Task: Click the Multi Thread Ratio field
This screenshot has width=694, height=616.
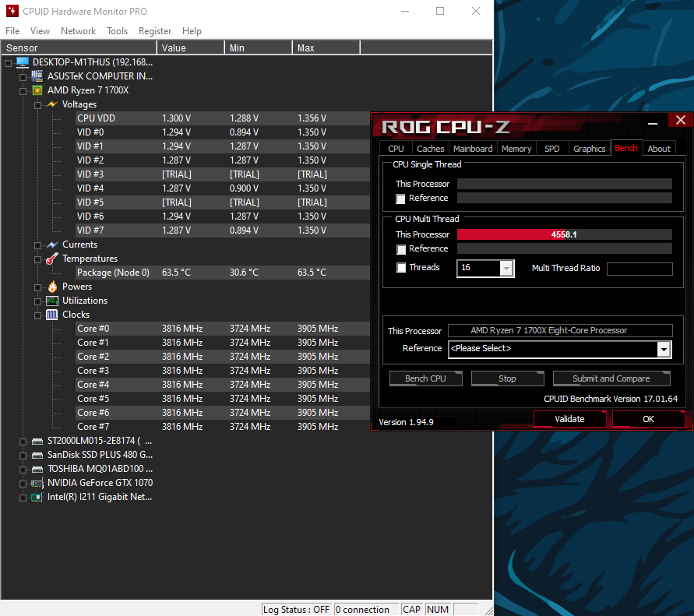Action: click(639, 269)
